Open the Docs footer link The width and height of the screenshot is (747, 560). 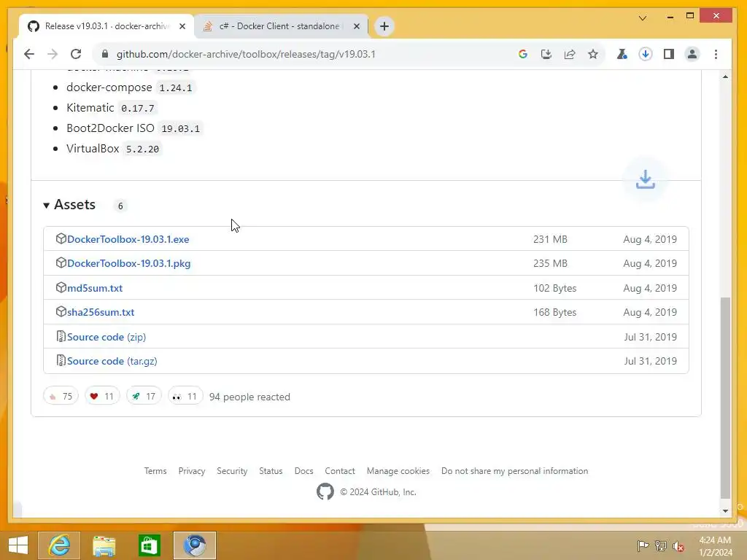[x=303, y=471]
